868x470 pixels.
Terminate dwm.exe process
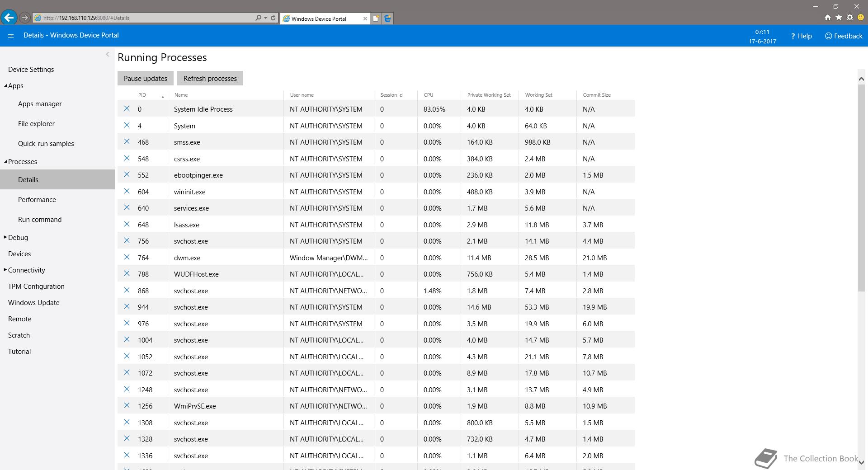pos(127,257)
